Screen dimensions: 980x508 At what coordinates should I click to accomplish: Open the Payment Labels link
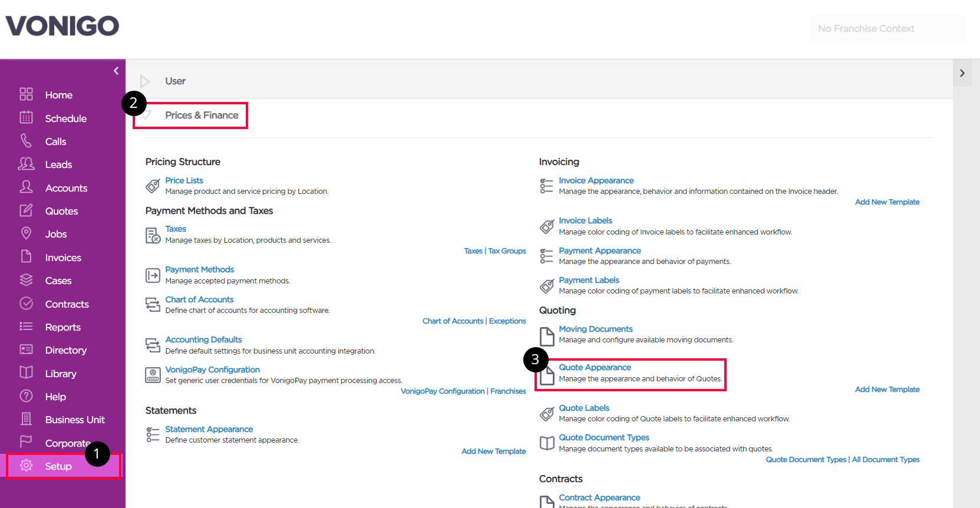(589, 280)
